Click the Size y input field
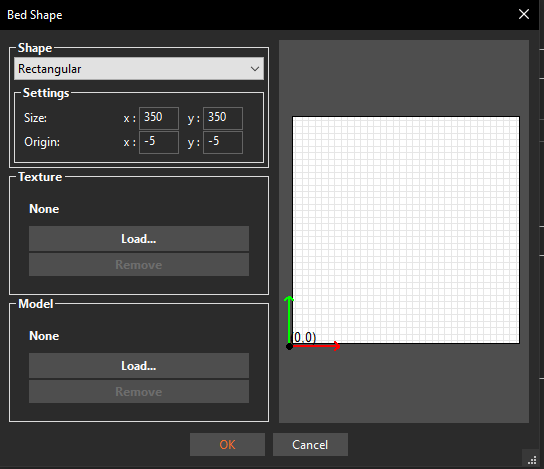 223,118
